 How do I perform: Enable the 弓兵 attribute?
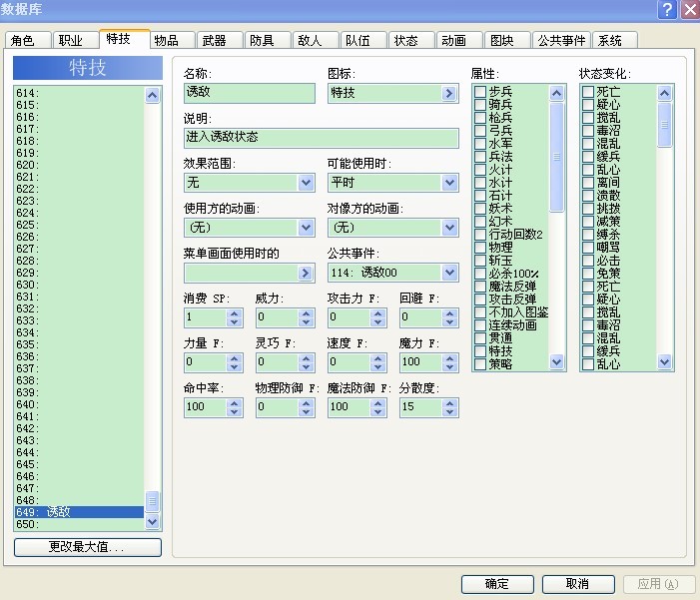coord(480,131)
